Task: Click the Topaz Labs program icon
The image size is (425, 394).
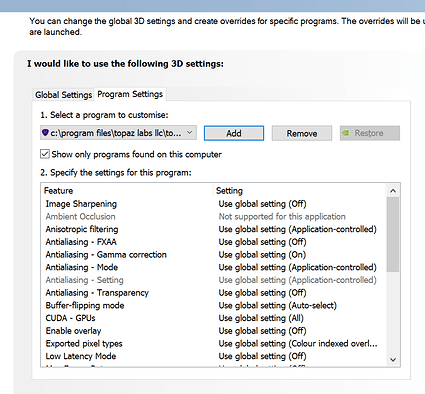Action: (45, 133)
